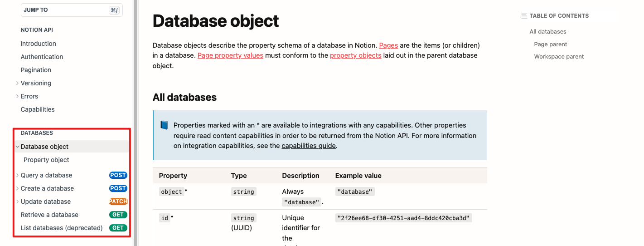Focus the Jump To search field
The image size is (644, 246).
(63, 10)
